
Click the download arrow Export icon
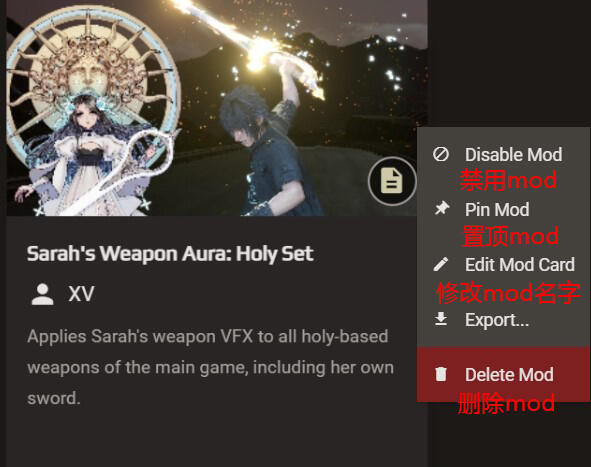tap(441, 319)
